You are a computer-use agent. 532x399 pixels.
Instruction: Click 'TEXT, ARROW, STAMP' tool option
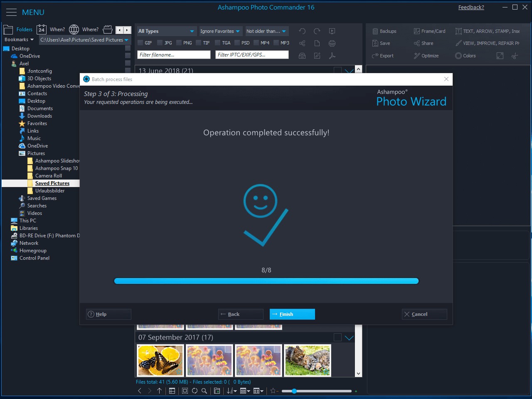coord(488,31)
